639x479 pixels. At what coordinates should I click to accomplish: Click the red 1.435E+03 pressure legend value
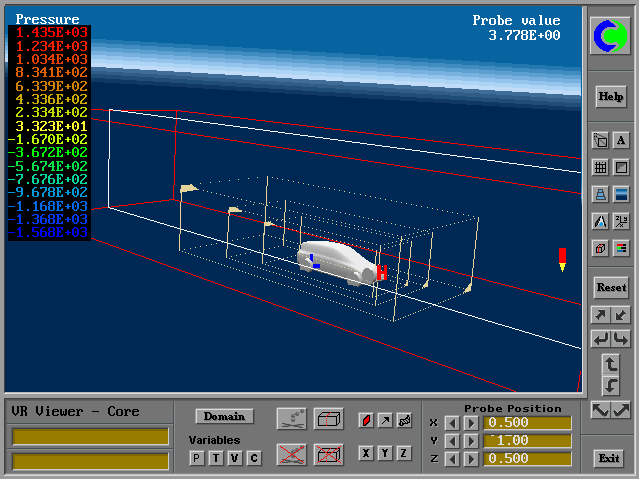[x=50, y=33]
